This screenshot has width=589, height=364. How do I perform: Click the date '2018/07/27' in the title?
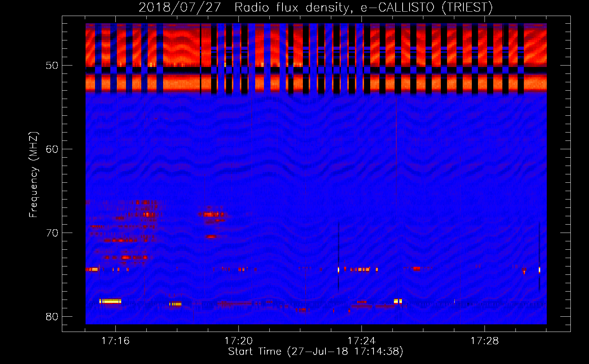click(x=180, y=7)
